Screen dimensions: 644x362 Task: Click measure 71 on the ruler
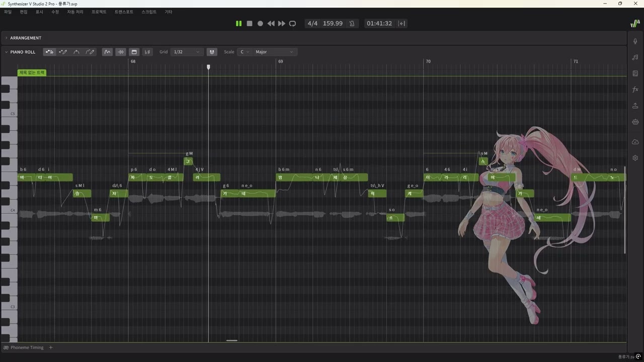(576, 61)
